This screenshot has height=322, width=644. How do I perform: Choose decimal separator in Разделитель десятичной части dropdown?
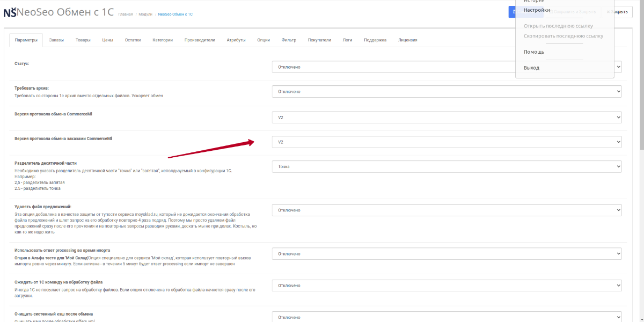(447, 167)
